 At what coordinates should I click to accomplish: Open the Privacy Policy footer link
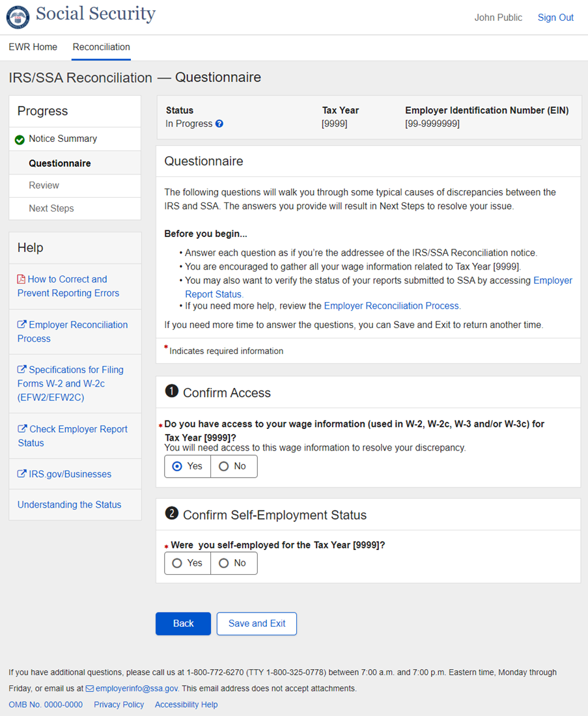(x=119, y=704)
